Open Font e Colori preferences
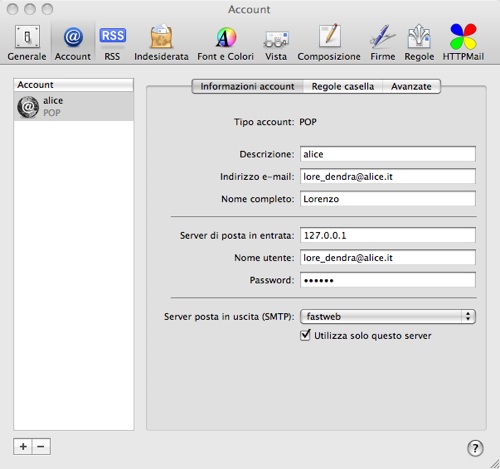This screenshot has width=500, height=469. (226, 43)
